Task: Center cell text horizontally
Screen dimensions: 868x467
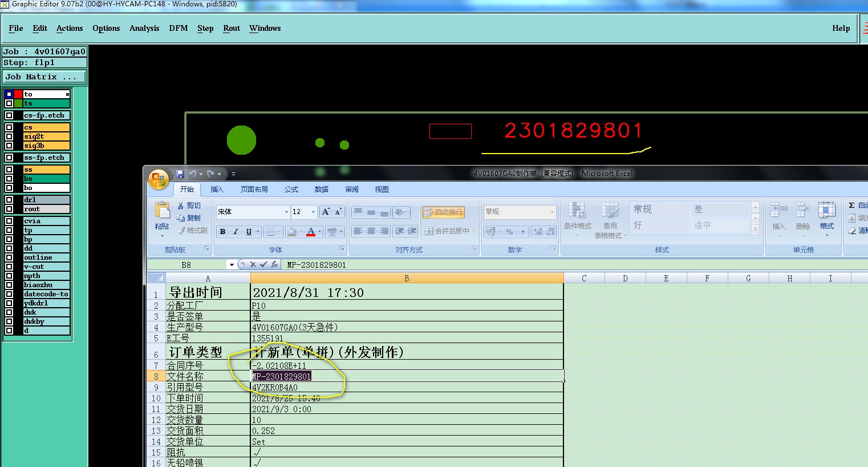Action: click(371, 231)
